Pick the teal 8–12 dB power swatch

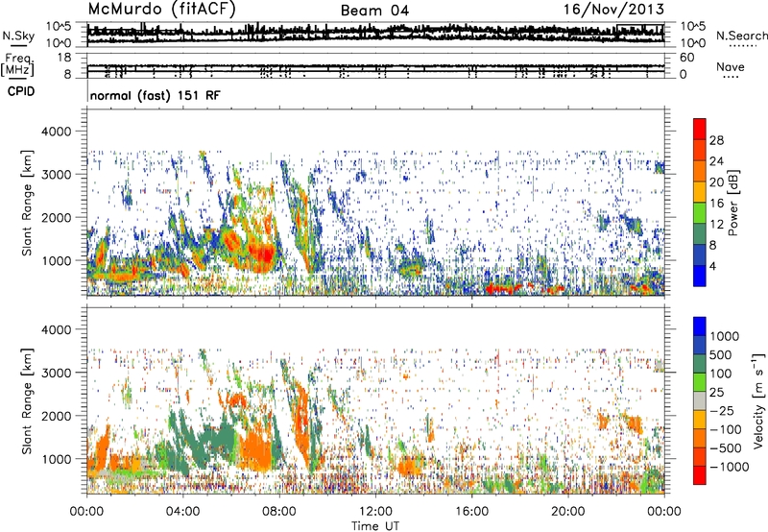(x=700, y=234)
